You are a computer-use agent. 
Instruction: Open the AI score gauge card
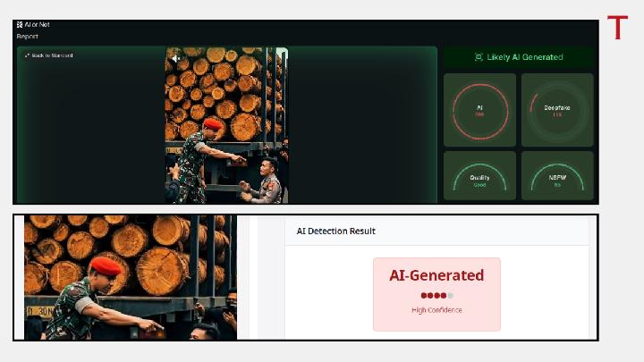(x=479, y=110)
